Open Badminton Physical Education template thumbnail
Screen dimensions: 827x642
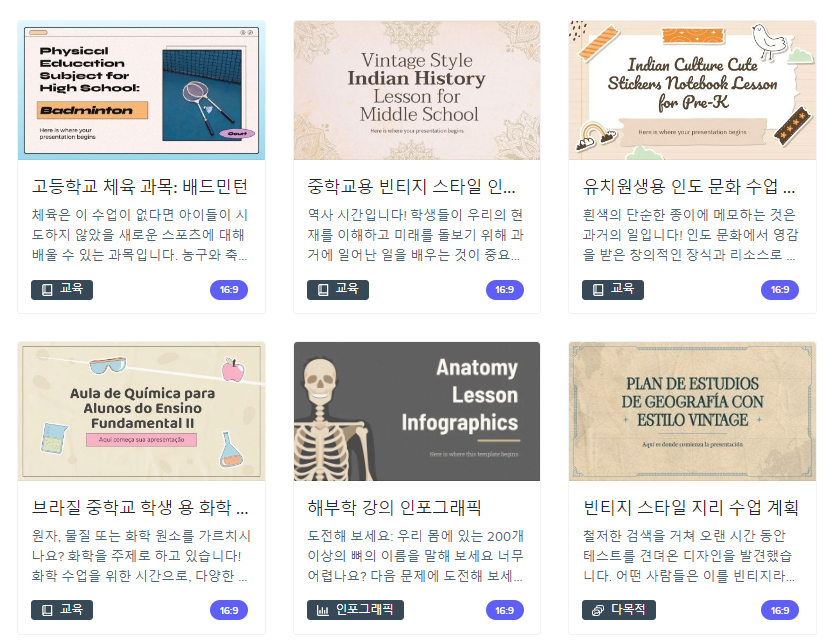point(141,90)
